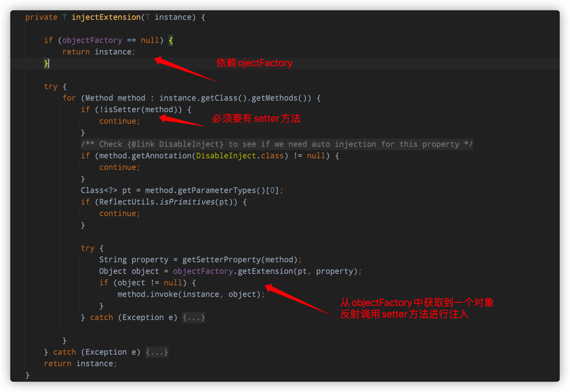Screen dimensions: 570x392
Task: Click objectFactory.getExtension call
Action: click(x=265, y=271)
